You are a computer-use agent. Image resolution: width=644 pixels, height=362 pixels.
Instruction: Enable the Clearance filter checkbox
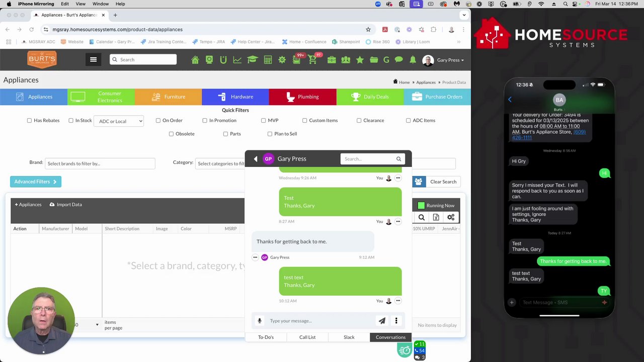tap(359, 121)
